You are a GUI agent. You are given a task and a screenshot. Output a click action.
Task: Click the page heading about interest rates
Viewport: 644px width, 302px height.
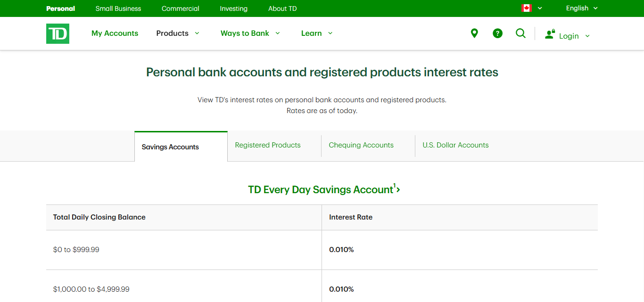click(322, 72)
